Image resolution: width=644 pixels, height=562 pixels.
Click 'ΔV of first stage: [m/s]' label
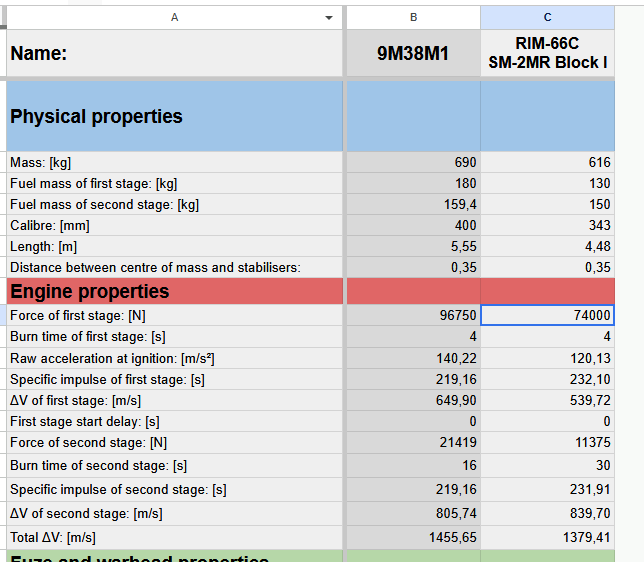(76, 400)
